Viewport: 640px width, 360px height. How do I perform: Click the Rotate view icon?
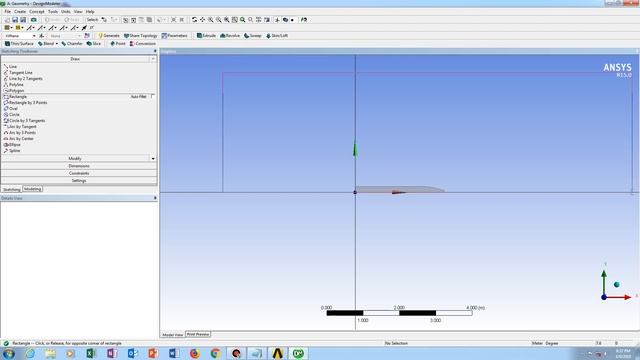click(194, 20)
